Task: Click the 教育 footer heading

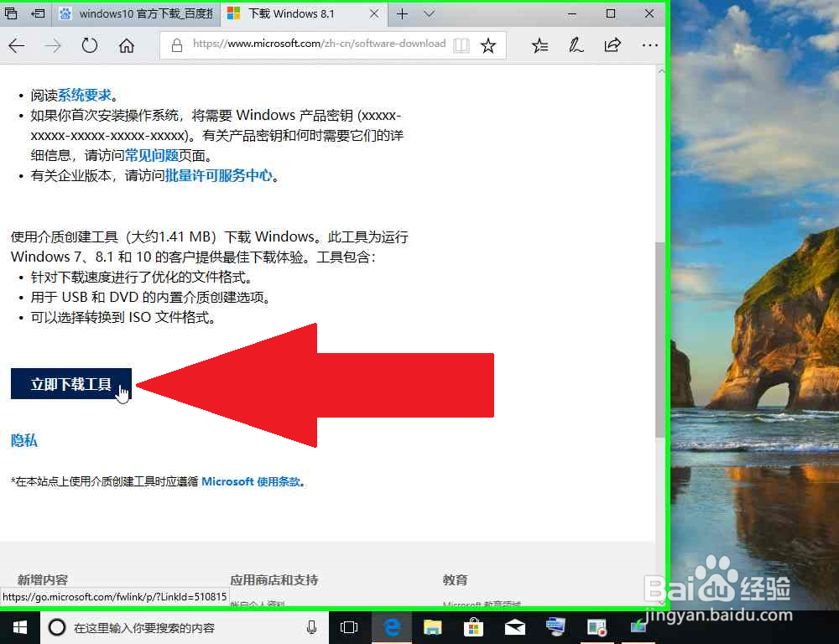Action: point(456,579)
